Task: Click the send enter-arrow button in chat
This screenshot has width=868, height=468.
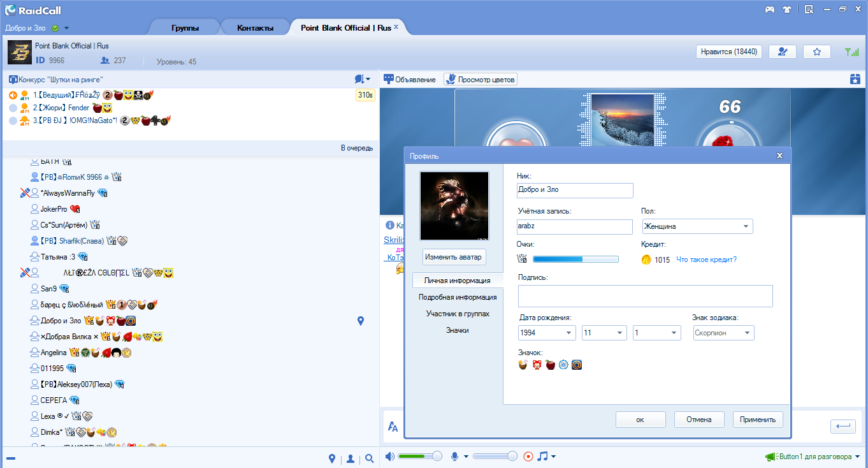Action: [843, 426]
